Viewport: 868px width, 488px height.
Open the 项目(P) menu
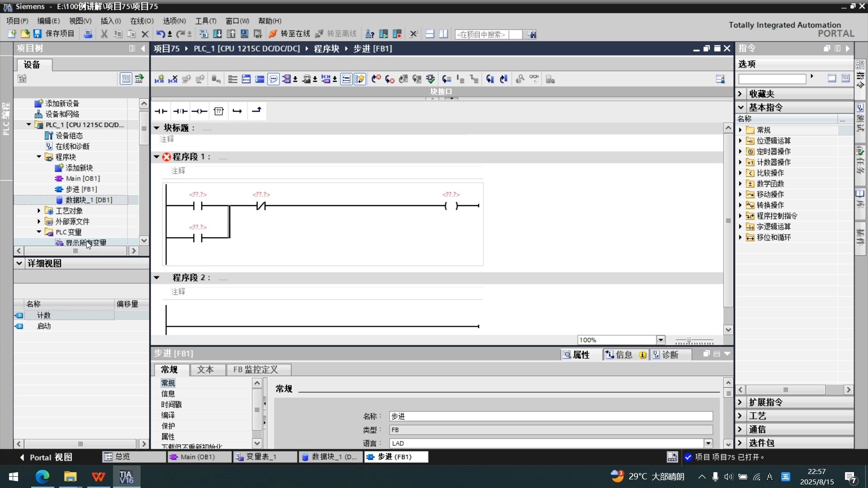(17, 21)
